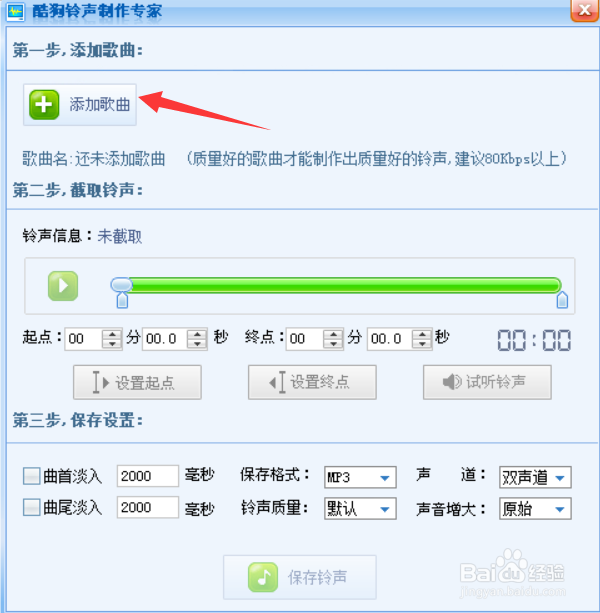This screenshot has height=613, width=600.
Task: Save ringtone with the 保存铃声 music note button
Action: click(300, 577)
